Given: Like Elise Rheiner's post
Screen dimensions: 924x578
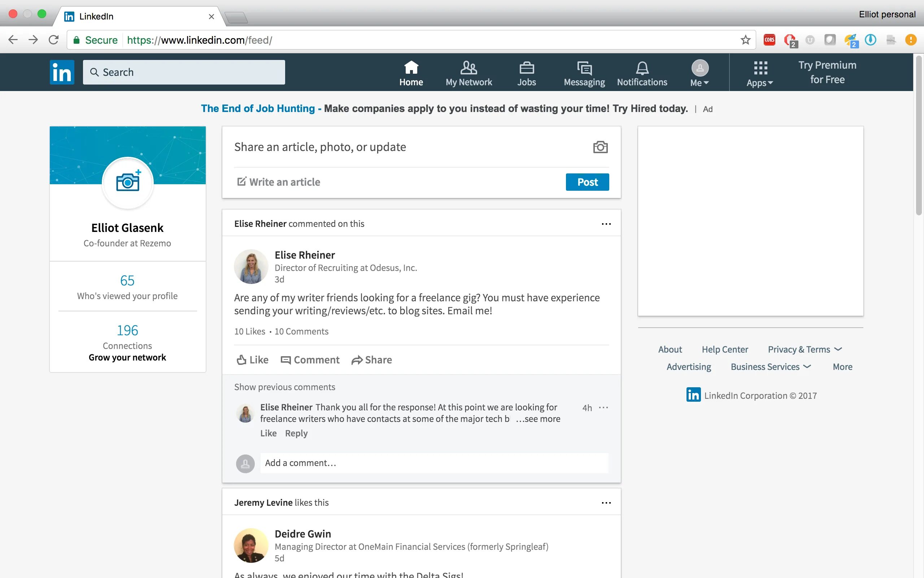Looking at the screenshot, I should pos(252,360).
